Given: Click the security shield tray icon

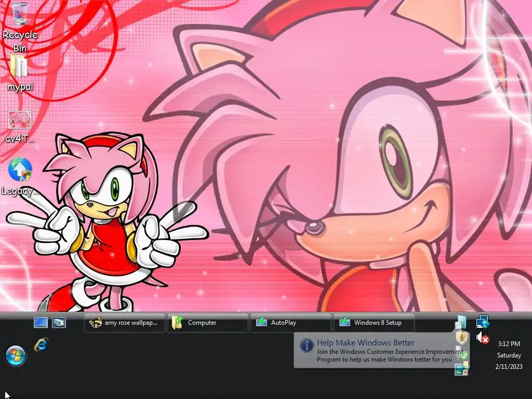Looking at the screenshot, I should click(x=461, y=338).
